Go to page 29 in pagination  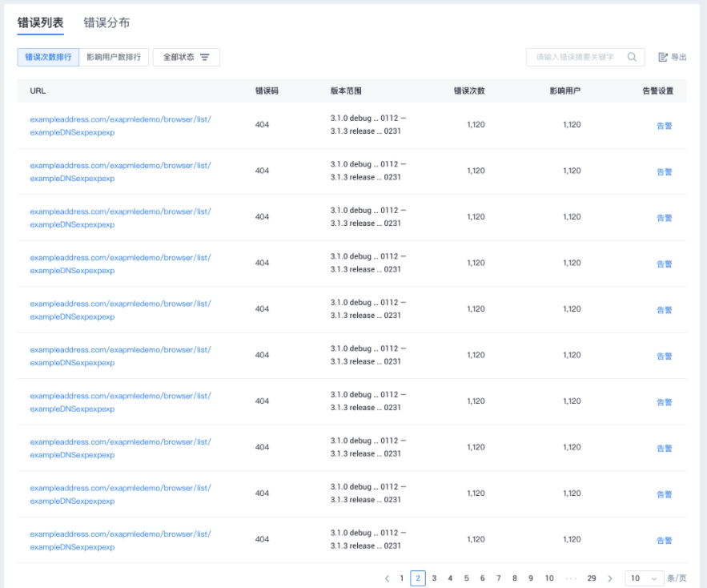[x=592, y=578]
